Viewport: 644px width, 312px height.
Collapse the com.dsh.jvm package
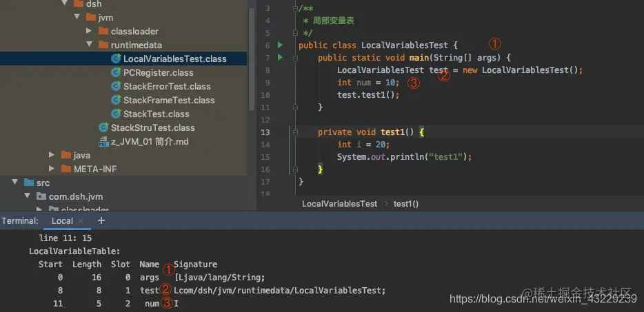point(28,196)
